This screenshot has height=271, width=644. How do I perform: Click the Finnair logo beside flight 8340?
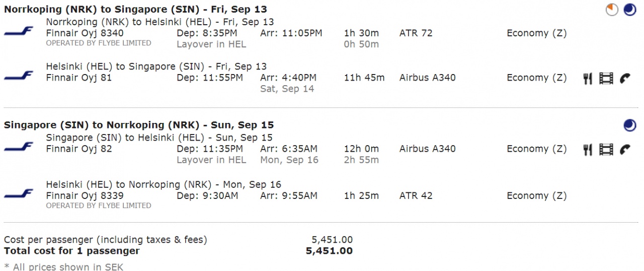19,32
